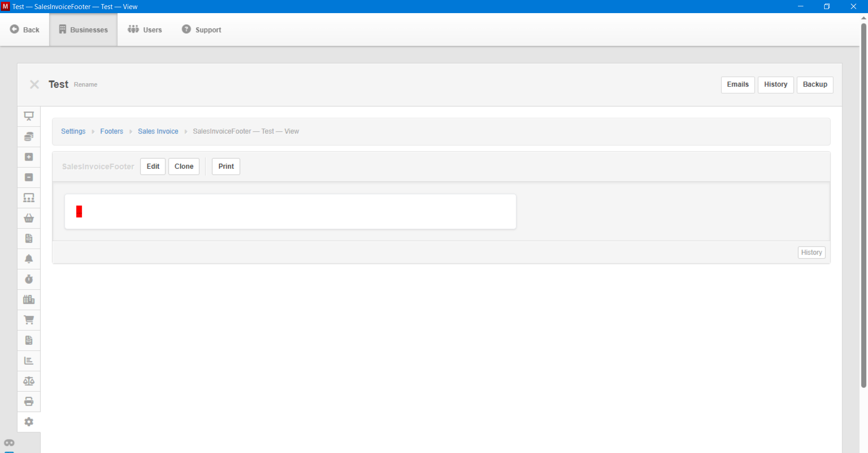The image size is (868, 453).
Task: Clone the SalesInvoiceFooter
Action: pos(184,167)
